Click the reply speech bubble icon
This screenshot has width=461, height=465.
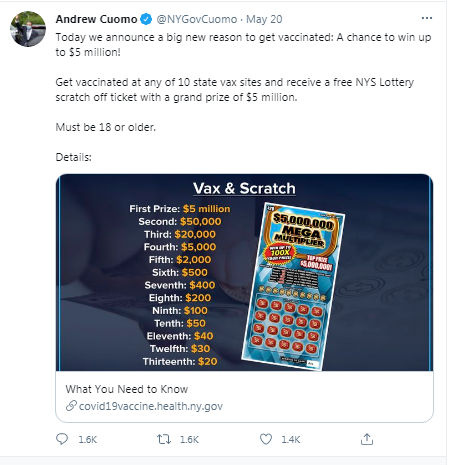[x=62, y=439]
